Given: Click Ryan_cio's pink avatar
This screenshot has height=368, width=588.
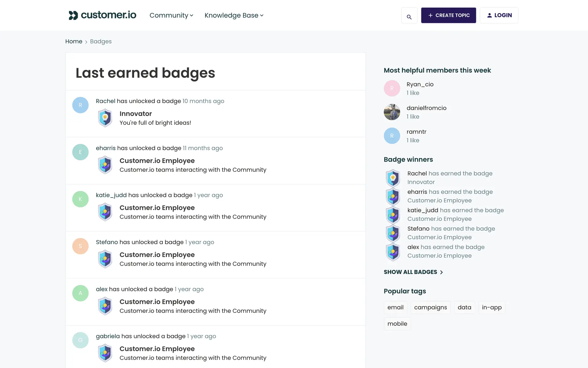Looking at the screenshot, I should click(x=392, y=88).
